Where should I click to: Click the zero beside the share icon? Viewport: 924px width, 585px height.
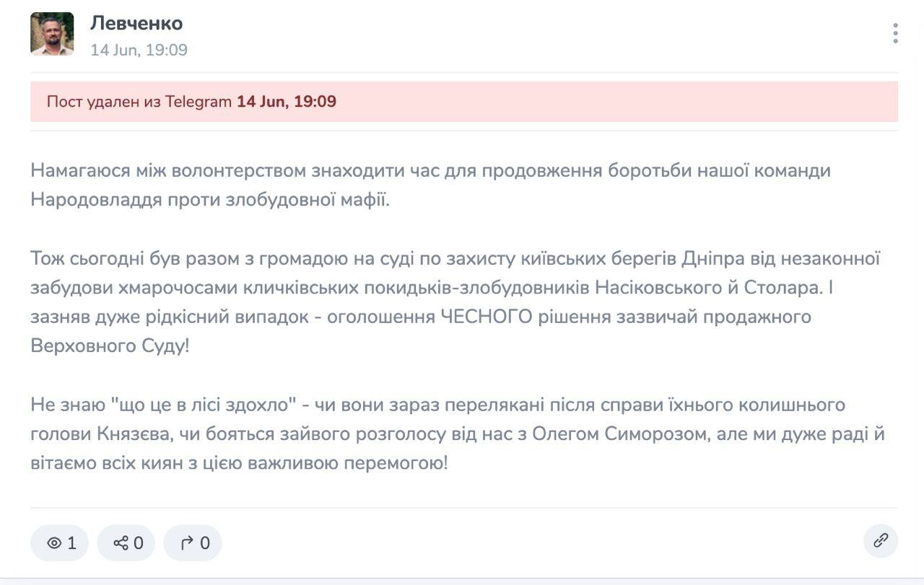click(x=139, y=543)
